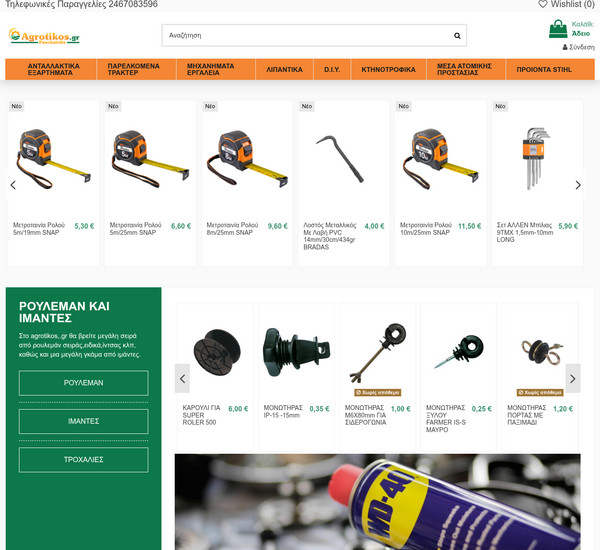600x550 pixels.
Task: Click the Σύνδεση user login link
Action: point(578,47)
